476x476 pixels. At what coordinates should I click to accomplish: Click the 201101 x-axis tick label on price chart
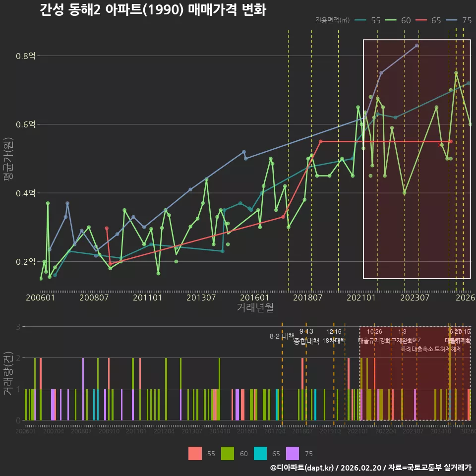click(147, 297)
